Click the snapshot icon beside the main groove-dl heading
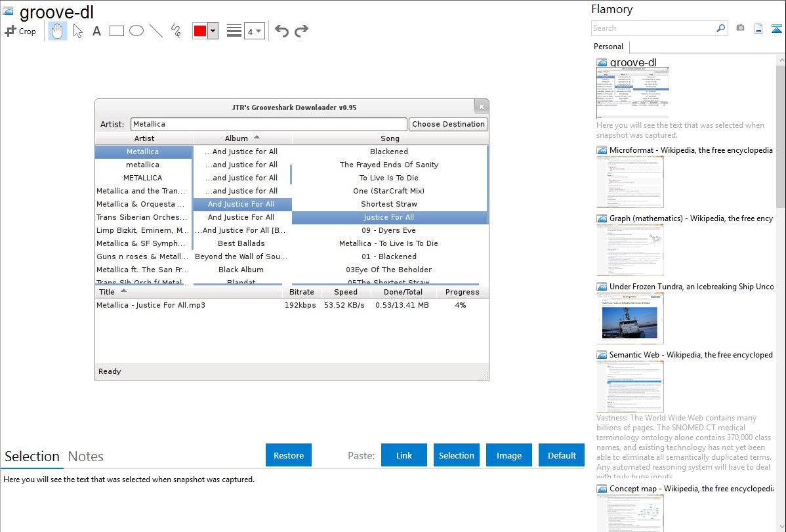 [8, 12]
